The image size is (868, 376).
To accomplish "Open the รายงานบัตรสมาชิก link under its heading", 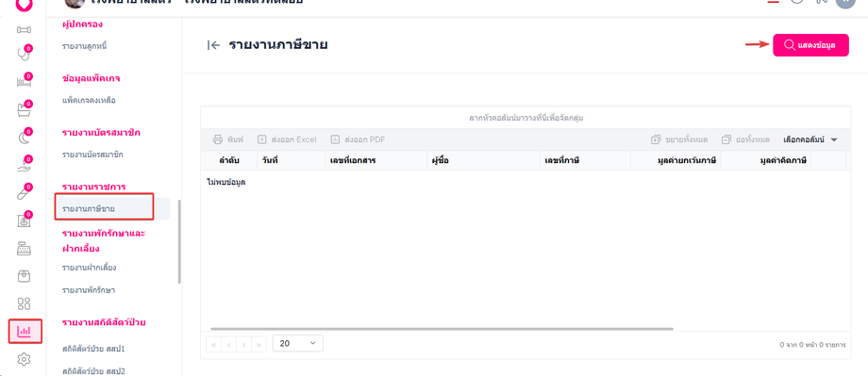I will pos(92,155).
